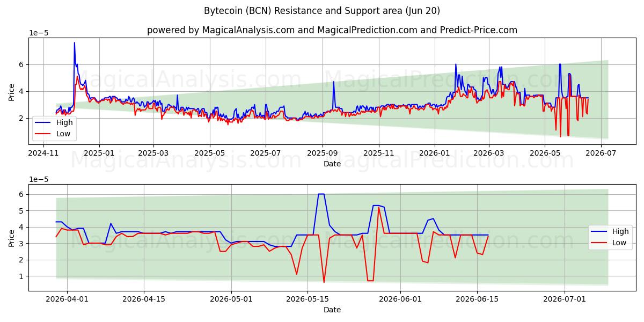Click the '2026-04-15' label in bottom chart
This screenshot has width=644, height=322.
(144, 299)
